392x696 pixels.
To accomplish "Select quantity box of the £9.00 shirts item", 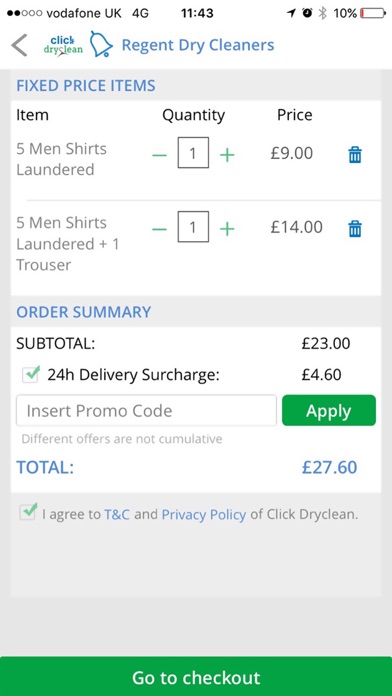I will [193, 153].
